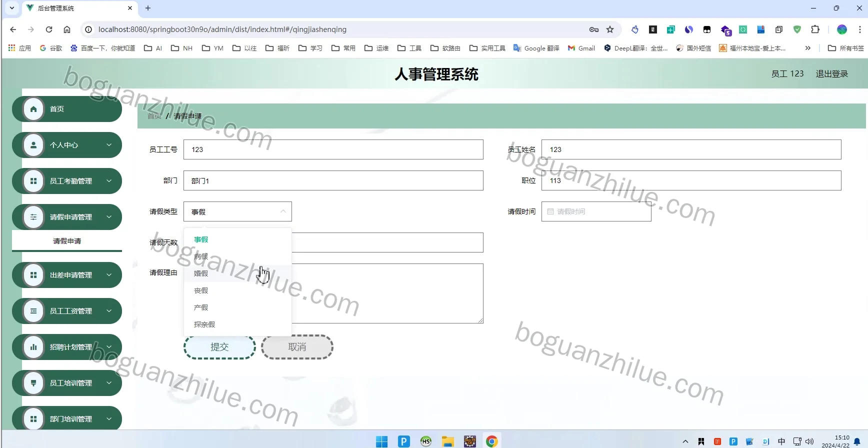Click the 个人中心 person icon
Screen dimensions: 868x448
[x=33, y=145]
